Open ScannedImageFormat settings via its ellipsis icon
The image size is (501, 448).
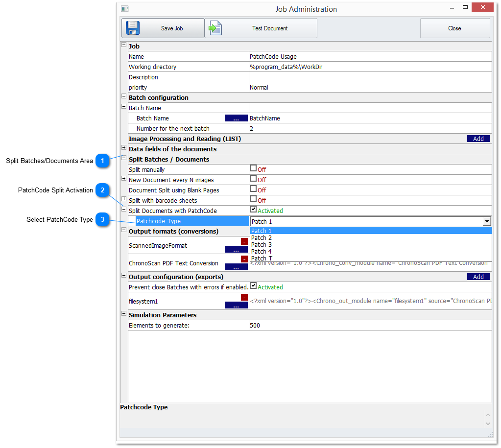[x=236, y=250]
